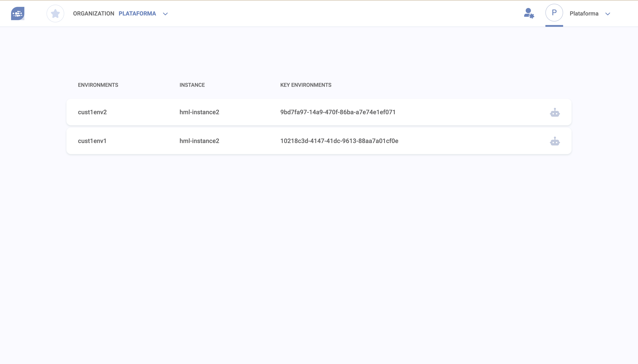Viewport: 638px width, 364px height.
Task: Click robot icon in cust1env2 row
Action: (x=555, y=112)
